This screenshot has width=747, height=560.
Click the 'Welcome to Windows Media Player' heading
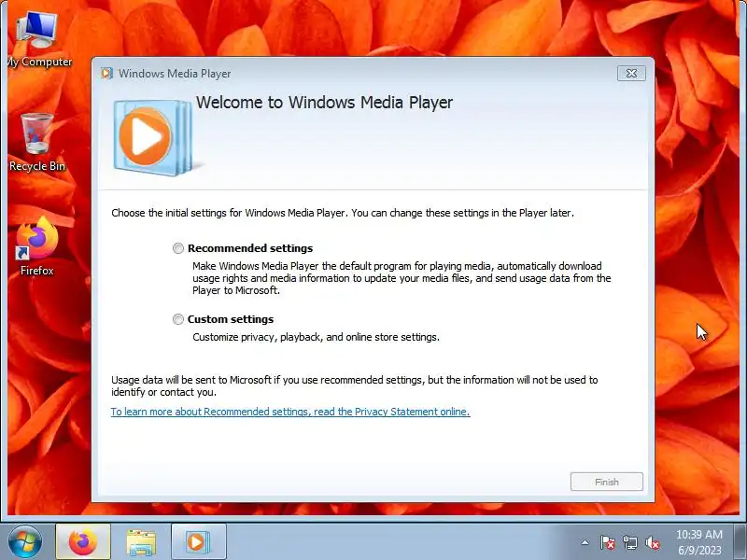click(324, 103)
